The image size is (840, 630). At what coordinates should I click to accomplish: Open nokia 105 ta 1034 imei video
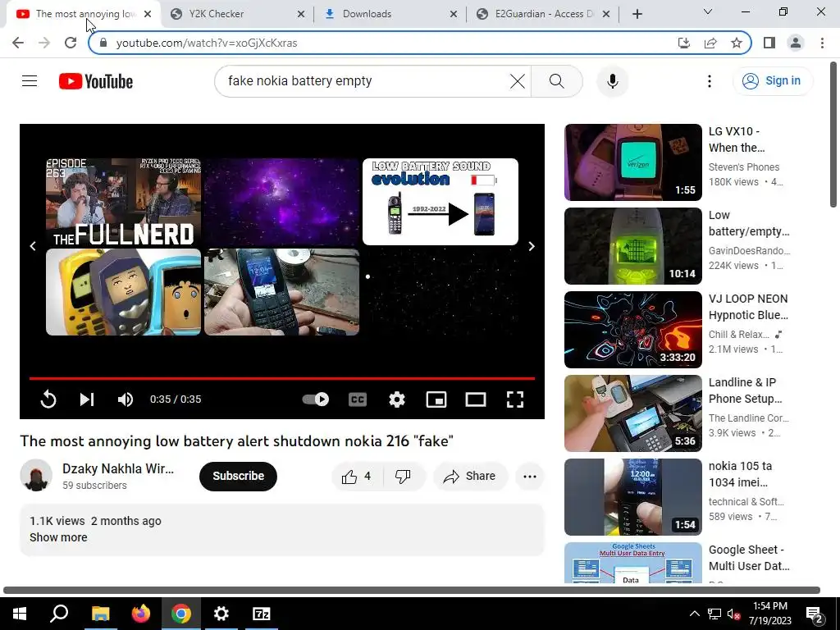click(633, 497)
